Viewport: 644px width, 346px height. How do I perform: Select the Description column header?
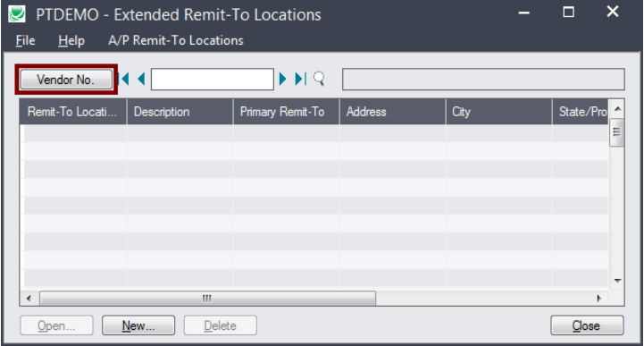(x=180, y=112)
